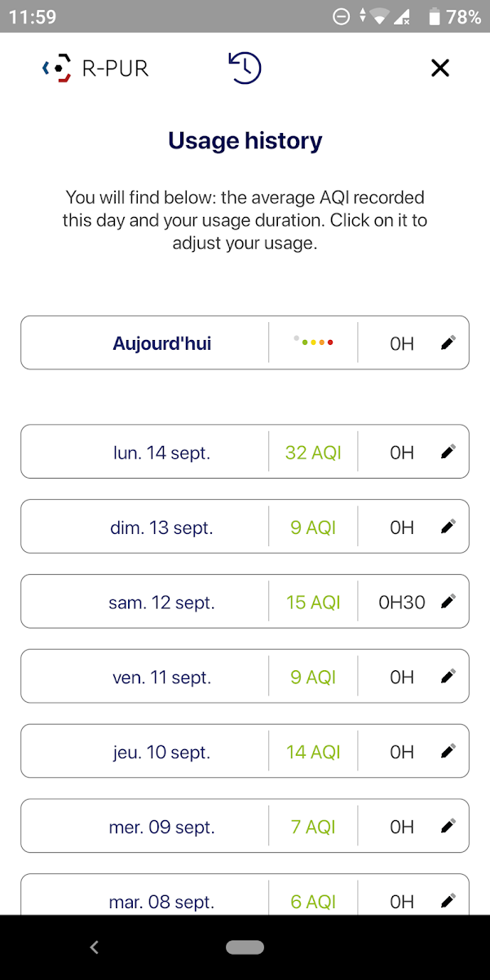This screenshot has width=490, height=980.
Task: Edit usage for dim. 13 sept.
Action: click(448, 526)
